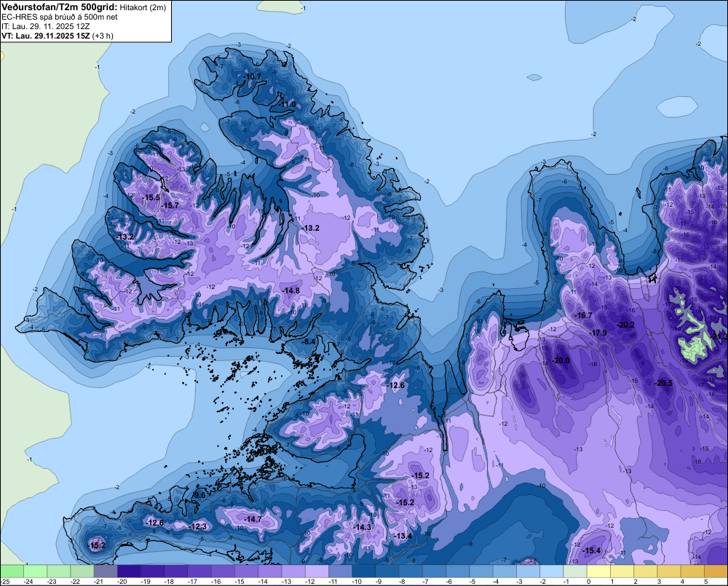This screenshot has height=586, width=728.
Task: Click the legend color swatch labeled 2
Action: [646, 571]
